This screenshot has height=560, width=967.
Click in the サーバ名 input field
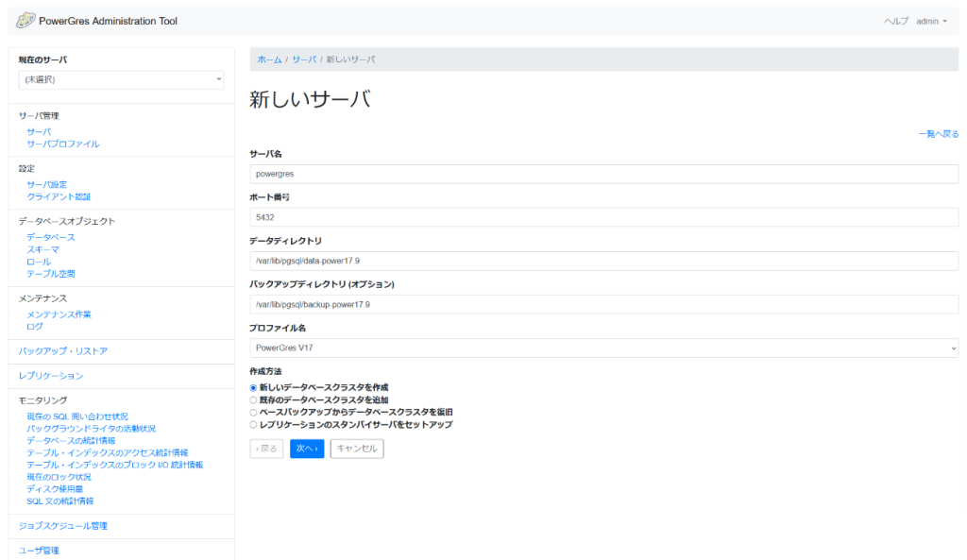[x=603, y=174]
